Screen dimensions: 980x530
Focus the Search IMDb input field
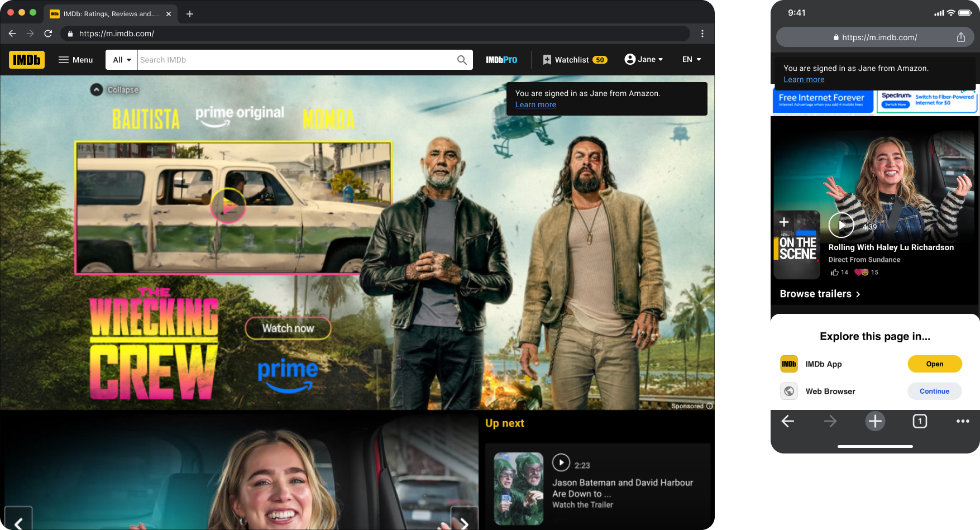click(x=296, y=60)
